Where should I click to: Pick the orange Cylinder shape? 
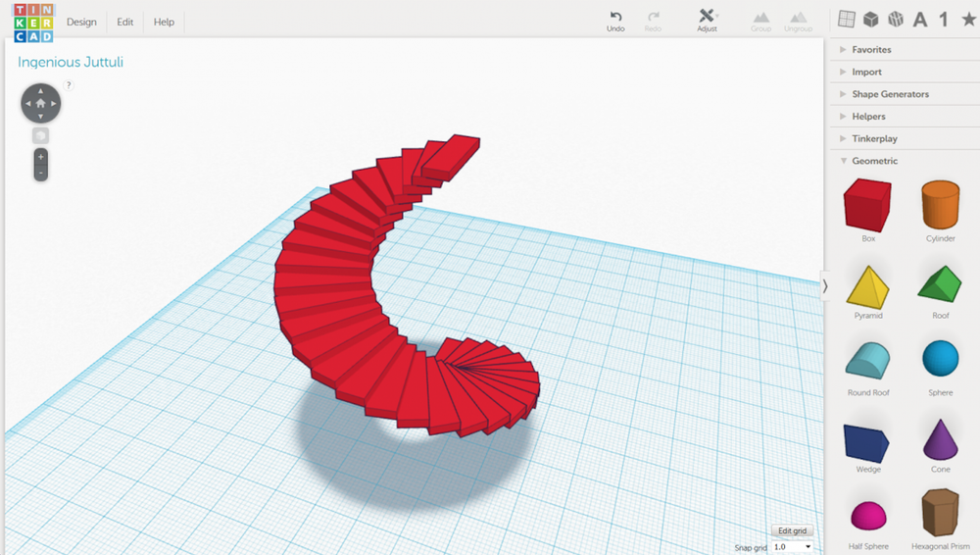coord(940,205)
